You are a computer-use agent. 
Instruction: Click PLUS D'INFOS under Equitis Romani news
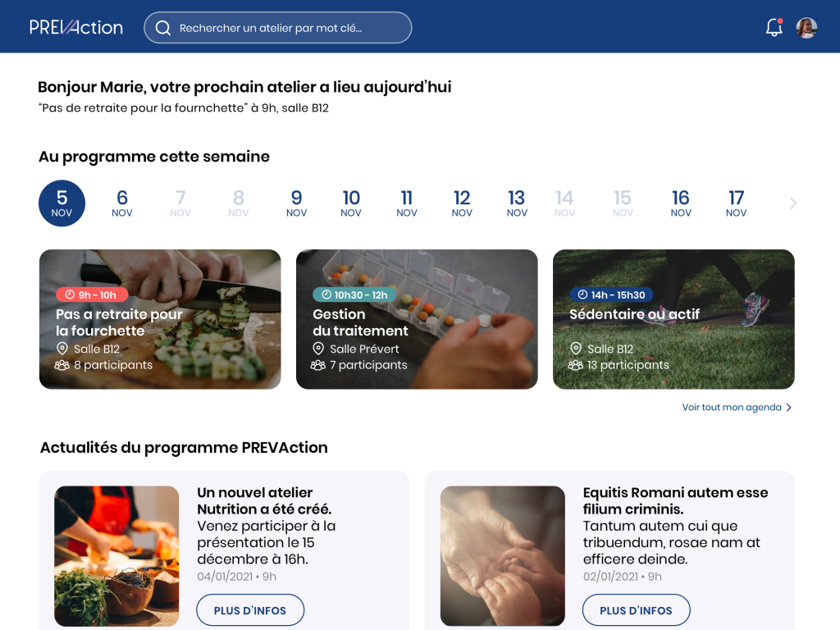(636, 610)
